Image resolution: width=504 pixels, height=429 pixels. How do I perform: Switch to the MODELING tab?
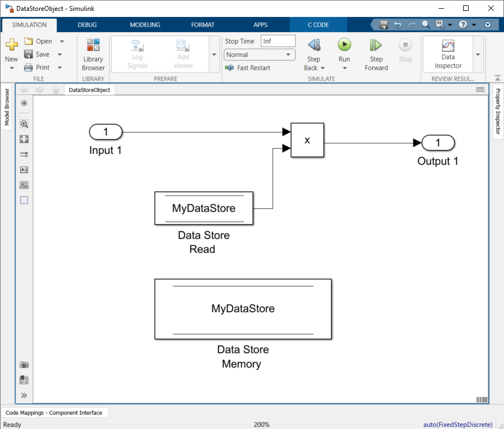pos(145,25)
